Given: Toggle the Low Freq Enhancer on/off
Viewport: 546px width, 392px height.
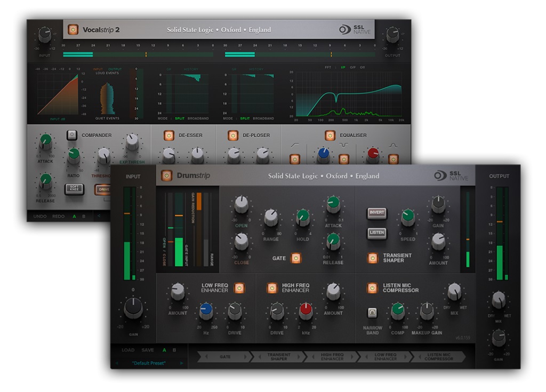Looking at the screenshot, I should tap(239, 288).
